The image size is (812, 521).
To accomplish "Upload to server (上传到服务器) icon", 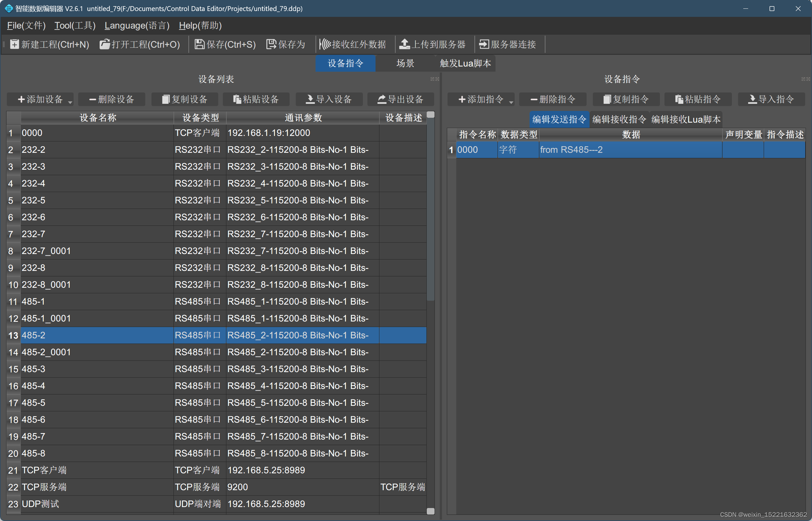I will pyautogui.click(x=404, y=44).
